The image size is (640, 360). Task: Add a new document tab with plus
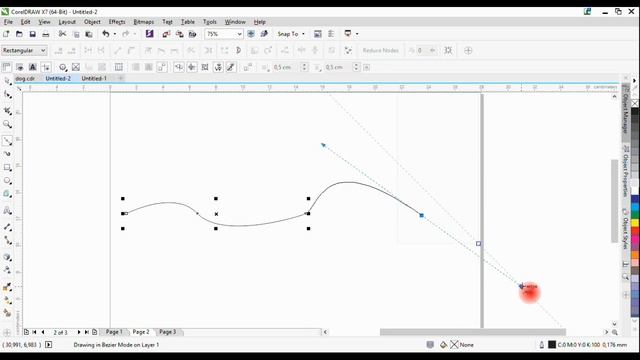120,78
